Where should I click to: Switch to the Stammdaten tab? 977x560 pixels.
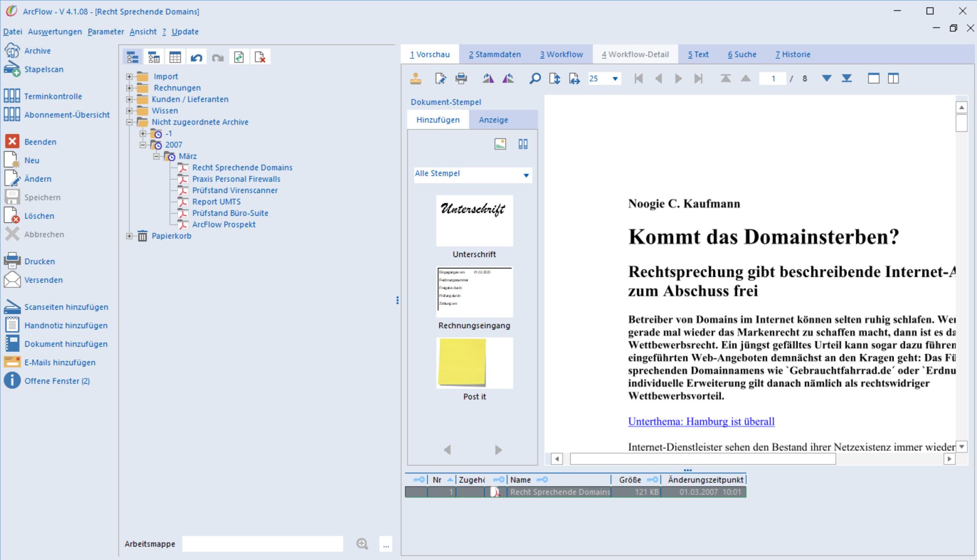tap(495, 55)
